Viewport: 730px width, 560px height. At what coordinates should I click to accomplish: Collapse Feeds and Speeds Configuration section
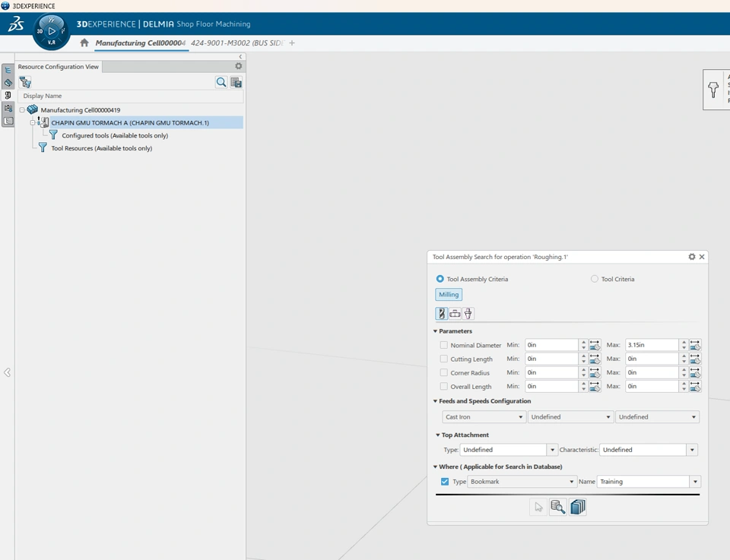click(x=435, y=401)
